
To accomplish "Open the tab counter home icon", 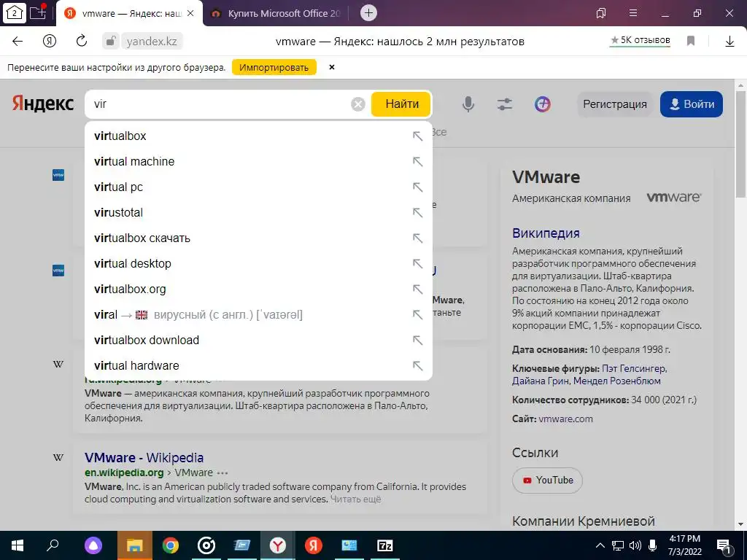I will pos(14,13).
